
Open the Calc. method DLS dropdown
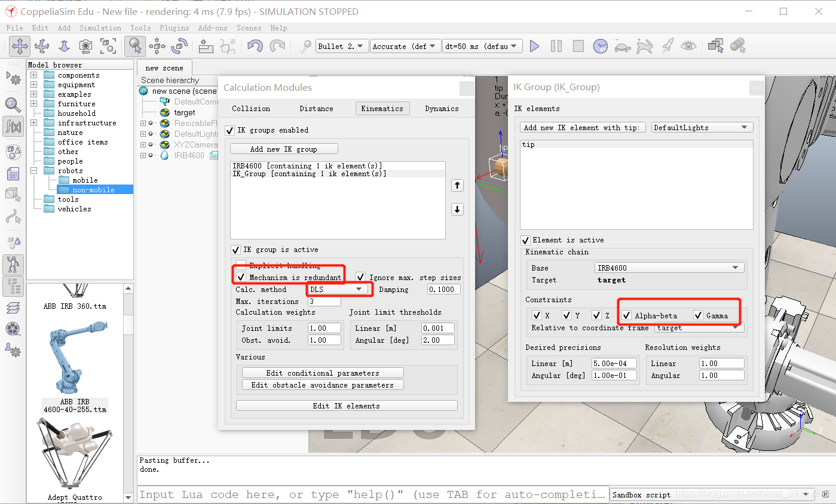pyautogui.click(x=338, y=290)
